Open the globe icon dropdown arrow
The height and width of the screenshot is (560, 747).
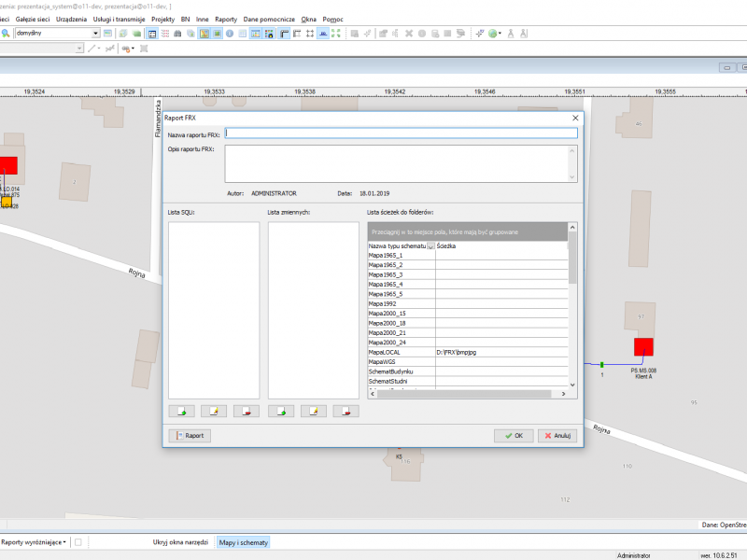tap(500, 34)
